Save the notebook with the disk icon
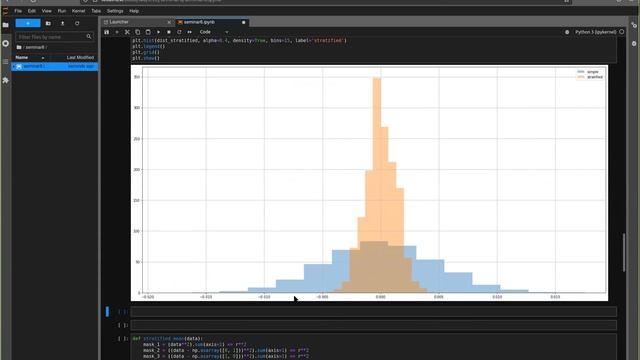 coord(107,32)
